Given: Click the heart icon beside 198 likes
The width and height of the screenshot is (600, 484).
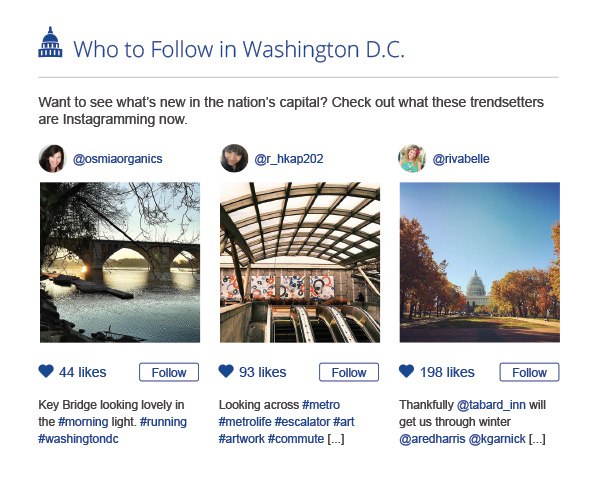Looking at the screenshot, I should (406, 372).
